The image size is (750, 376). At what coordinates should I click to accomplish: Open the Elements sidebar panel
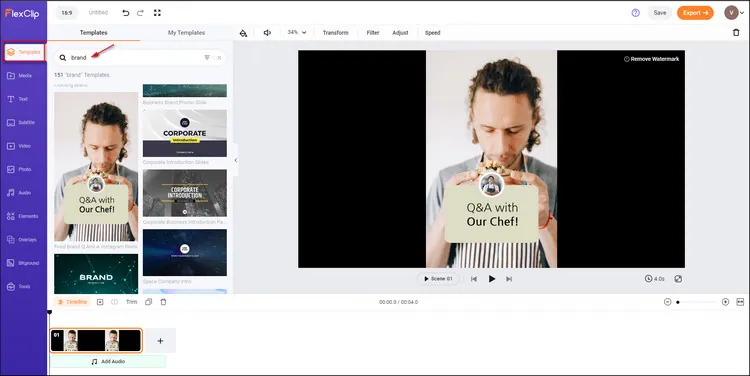pyautogui.click(x=23, y=216)
